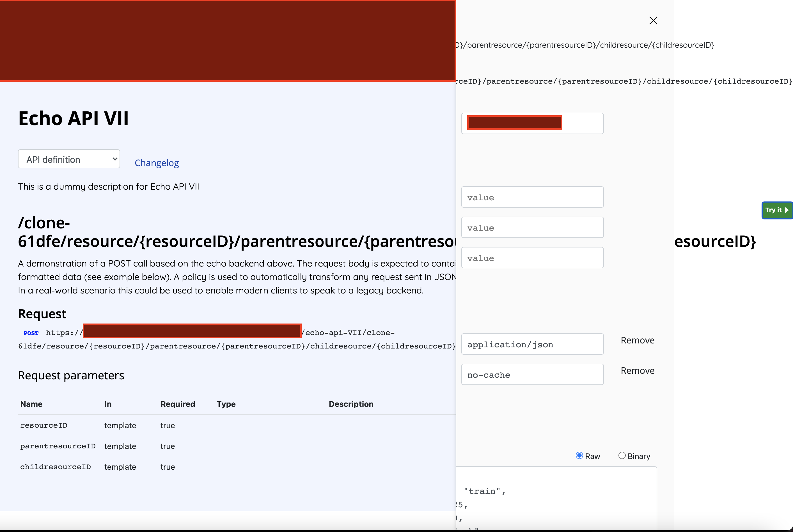Viewport: 793px width, 532px height.
Task: Edit the no-cache header value field
Action: 532,374
